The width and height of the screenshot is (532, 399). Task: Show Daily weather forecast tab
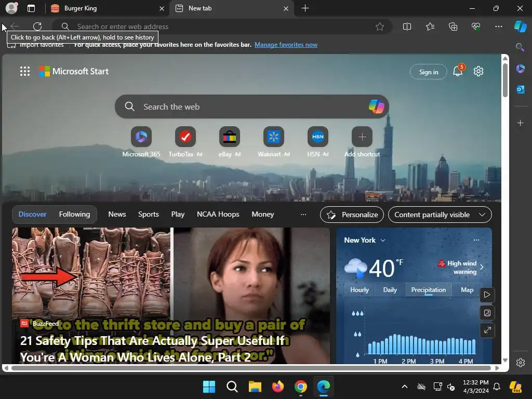pos(390,290)
